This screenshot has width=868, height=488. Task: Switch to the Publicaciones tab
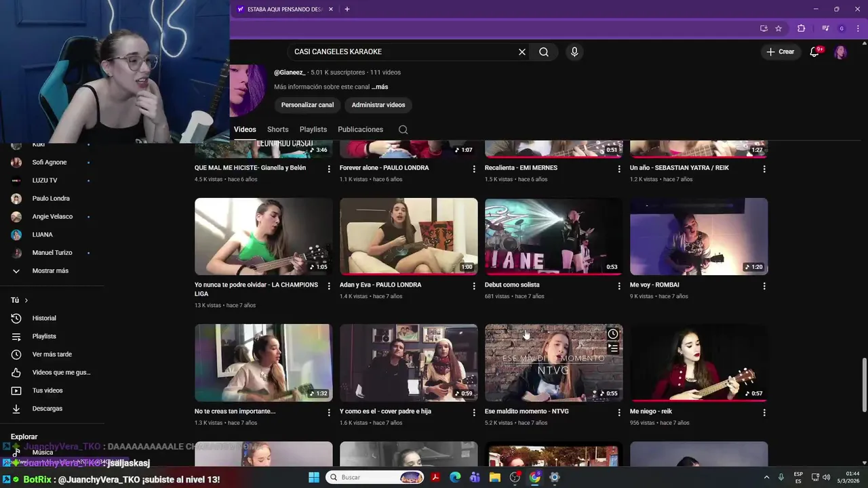[360, 129]
